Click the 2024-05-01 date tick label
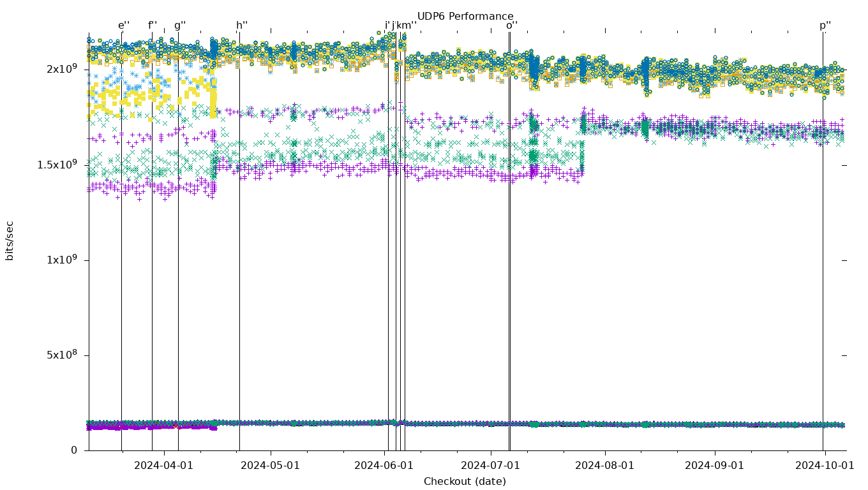This screenshot has height=490, width=868. tap(270, 466)
